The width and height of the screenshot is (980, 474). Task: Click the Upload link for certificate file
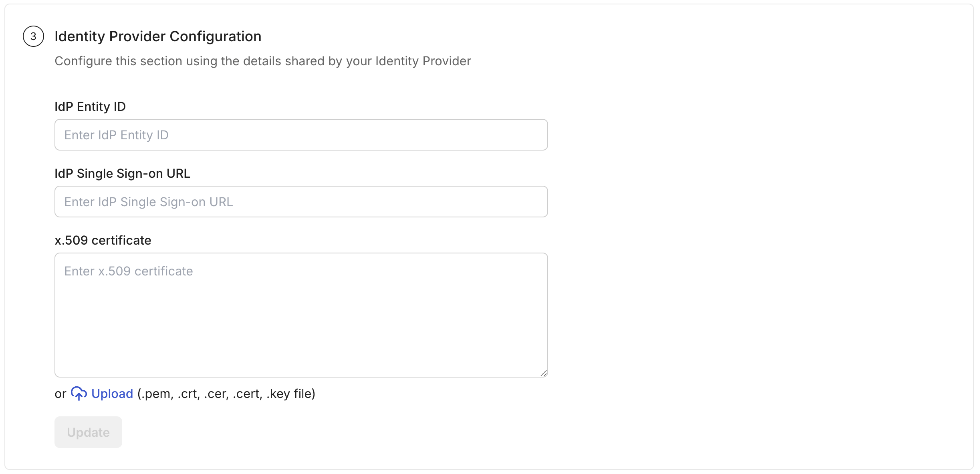[x=112, y=394]
